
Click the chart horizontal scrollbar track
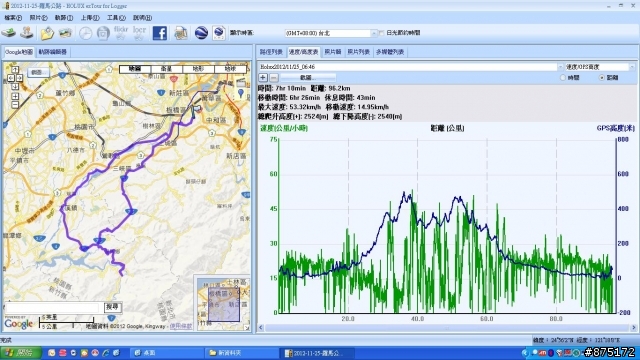click(447, 327)
